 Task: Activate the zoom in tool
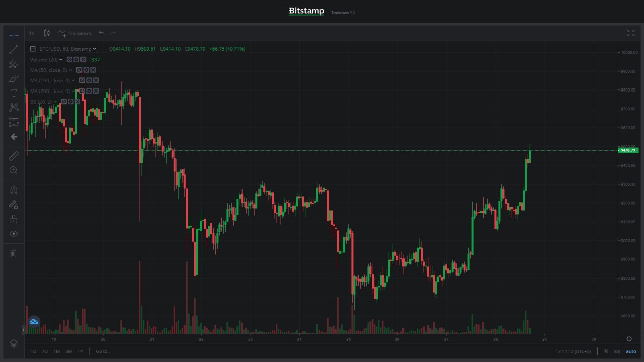tap(14, 170)
